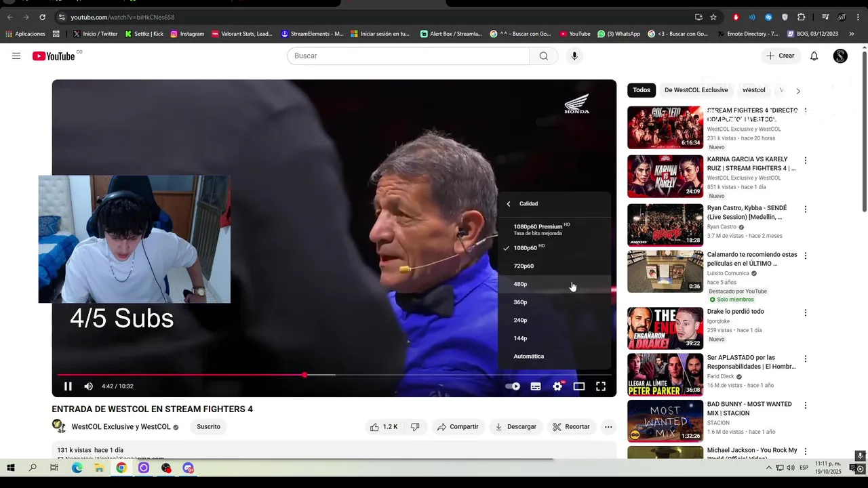Show more filter chips with the arrow
Image resolution: width=868 pixels, height=488 pixels.
pos(798,91)
